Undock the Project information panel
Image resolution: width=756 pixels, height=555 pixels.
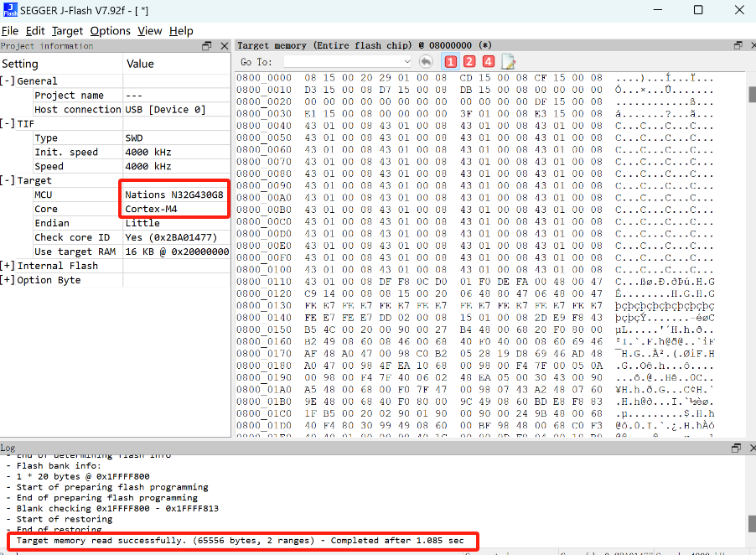207,46
